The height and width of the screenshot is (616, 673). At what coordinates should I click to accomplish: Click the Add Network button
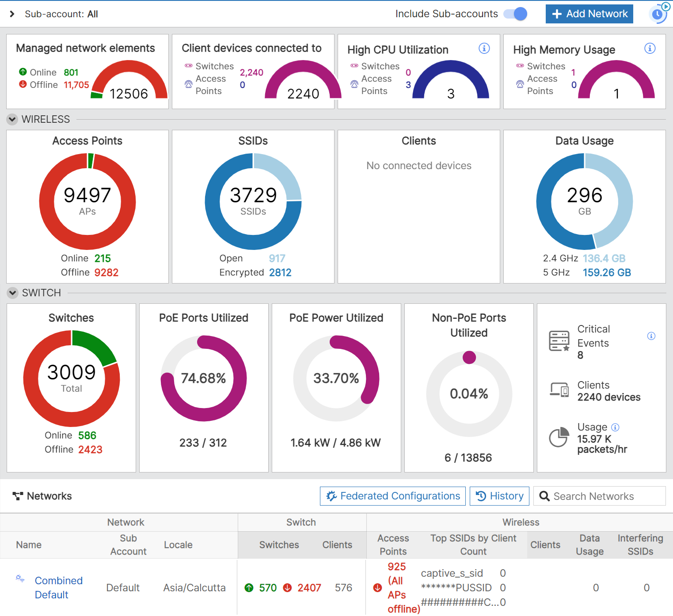tap(589, 14)
